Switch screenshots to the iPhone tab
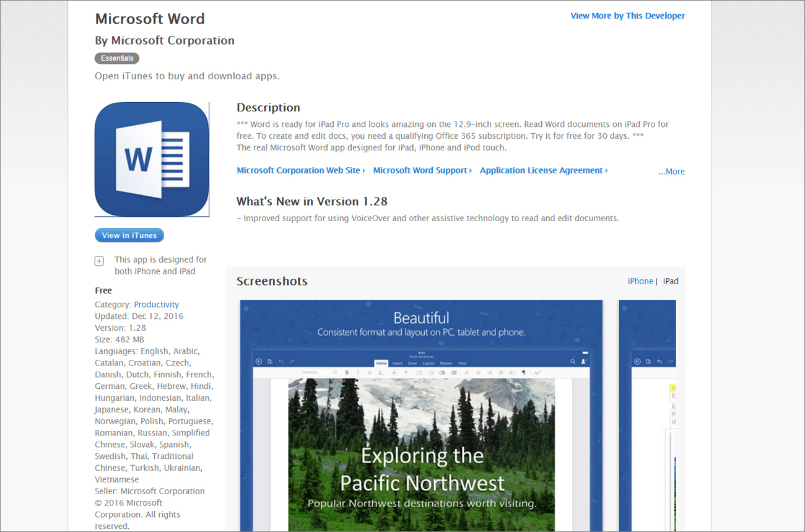The height and width of the screenshot is (532, 805). click(x=640, y=281)
